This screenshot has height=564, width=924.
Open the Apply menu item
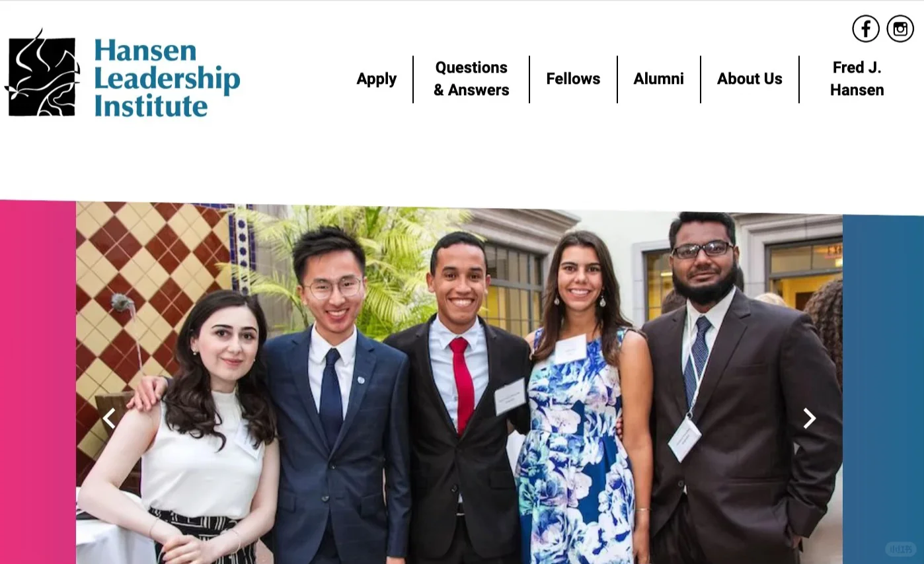click(x=376, y=79)
